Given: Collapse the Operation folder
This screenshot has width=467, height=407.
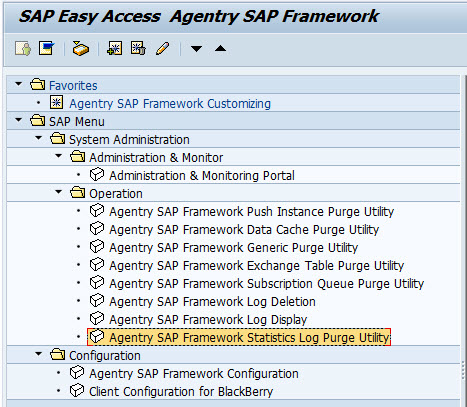Looking at the screenshot, I should tap(59, 192).
